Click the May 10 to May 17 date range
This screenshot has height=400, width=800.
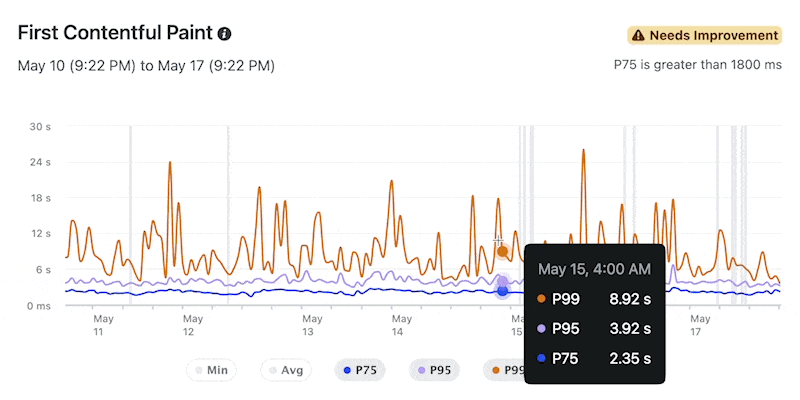(x=146, y=66)
